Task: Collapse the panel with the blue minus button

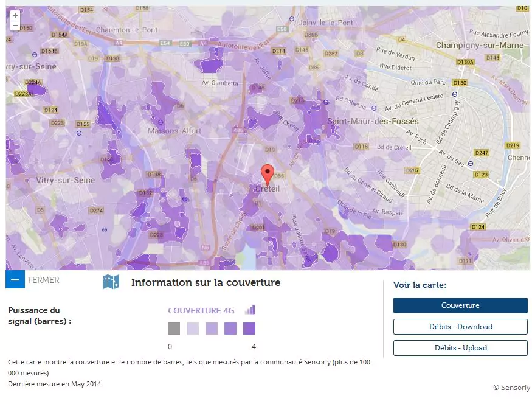Action: click(x=15, y=280)
